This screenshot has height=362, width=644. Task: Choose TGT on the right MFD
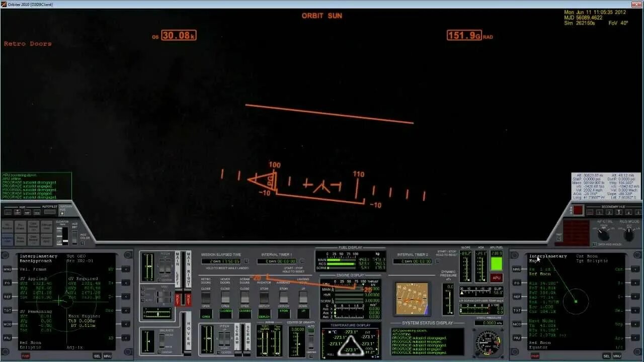coord(517,310)
